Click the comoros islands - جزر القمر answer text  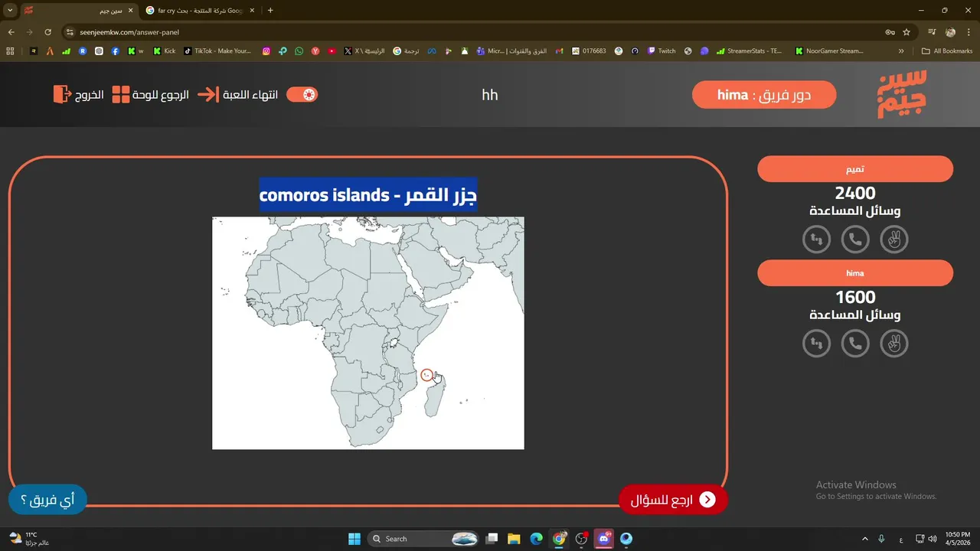point(368,195)
